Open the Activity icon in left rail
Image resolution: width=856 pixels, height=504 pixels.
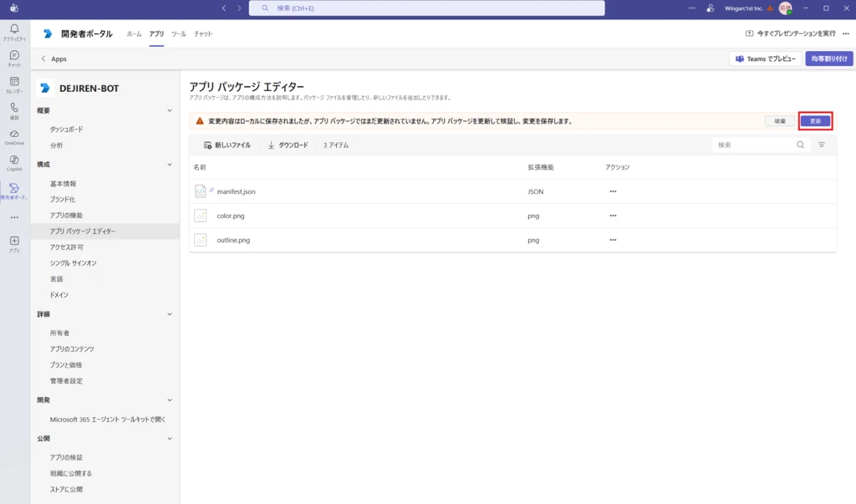(x=14, y=32)
